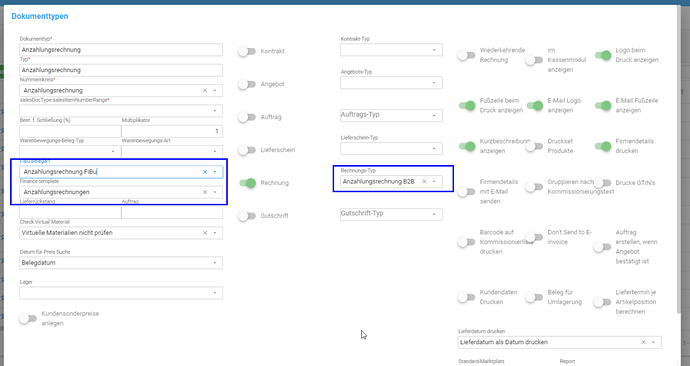Toggle Drucke GTIN's switch
Screen dimensions: 690x366
[x=602, y=183]
